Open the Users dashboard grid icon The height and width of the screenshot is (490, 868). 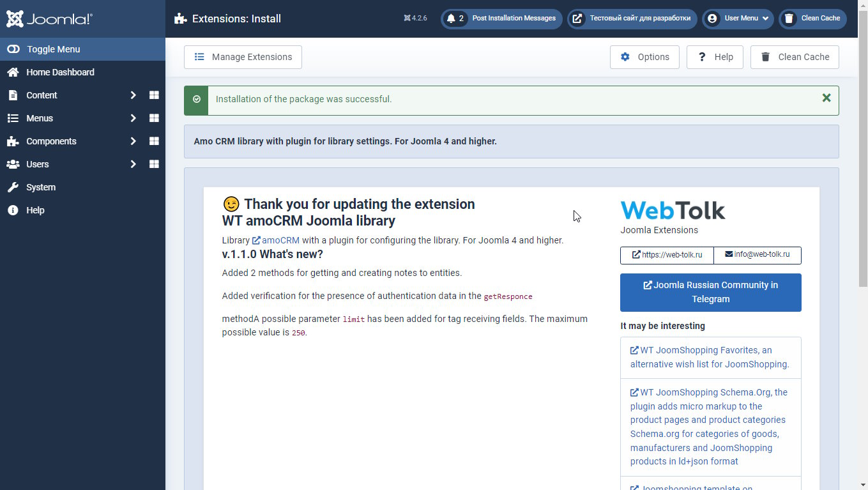tap(153, 164)
